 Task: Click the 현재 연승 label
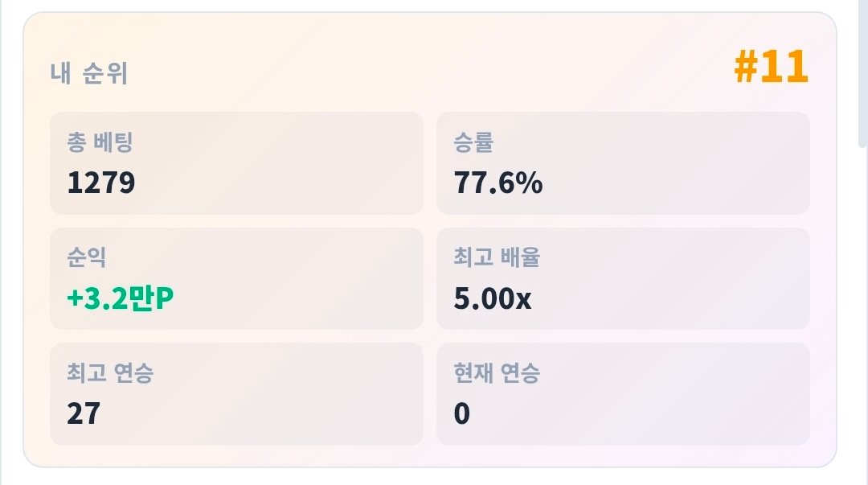497,372
